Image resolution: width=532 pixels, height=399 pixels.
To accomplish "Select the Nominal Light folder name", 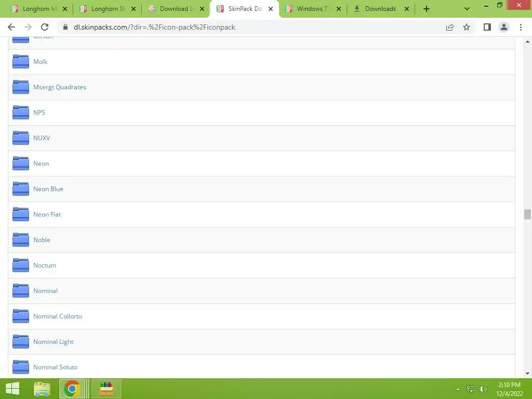I will (54, 342).
